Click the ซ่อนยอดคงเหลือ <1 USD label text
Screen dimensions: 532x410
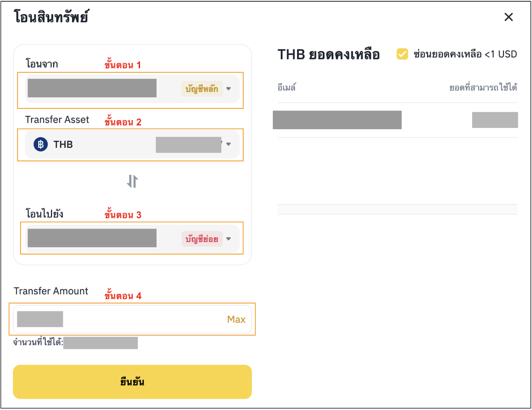pyautogui.click(x=465, y=54)
